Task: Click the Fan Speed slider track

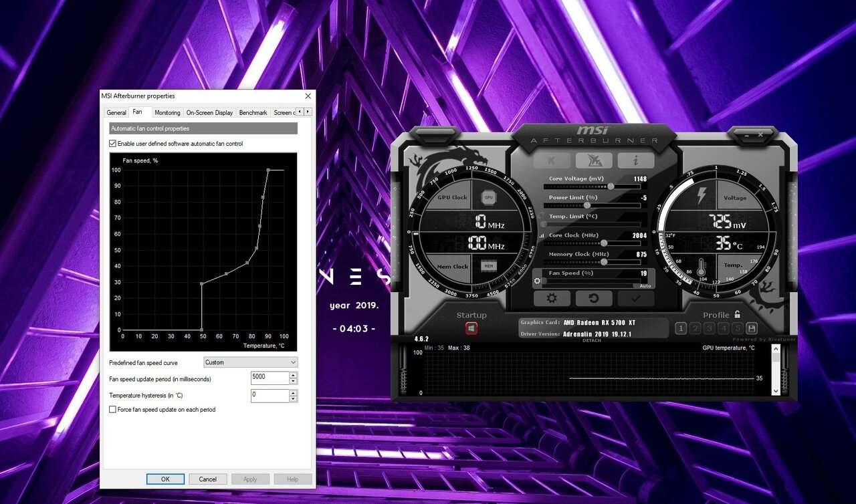Action: (x=595, y=281)
